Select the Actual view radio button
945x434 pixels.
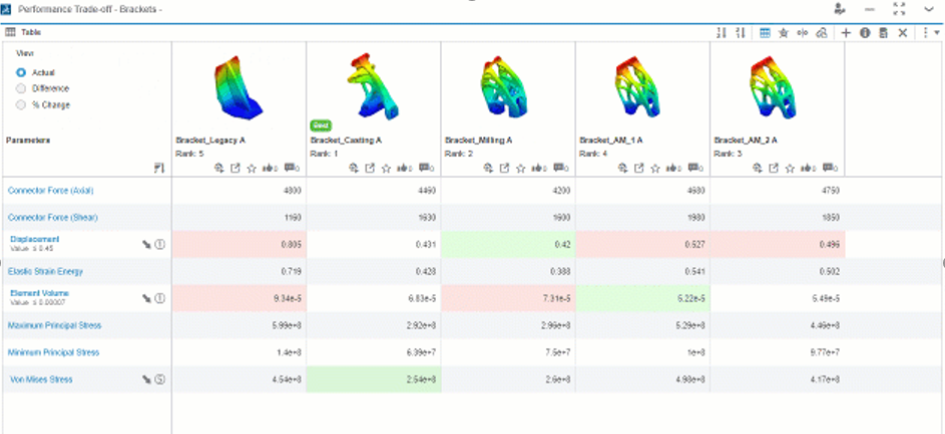(x=21, y=73)
